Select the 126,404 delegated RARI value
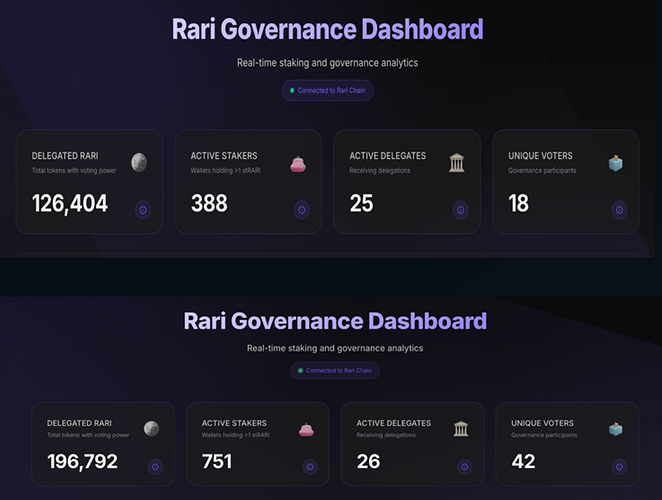This screenshot has height=500, width=662. (70, 204)
